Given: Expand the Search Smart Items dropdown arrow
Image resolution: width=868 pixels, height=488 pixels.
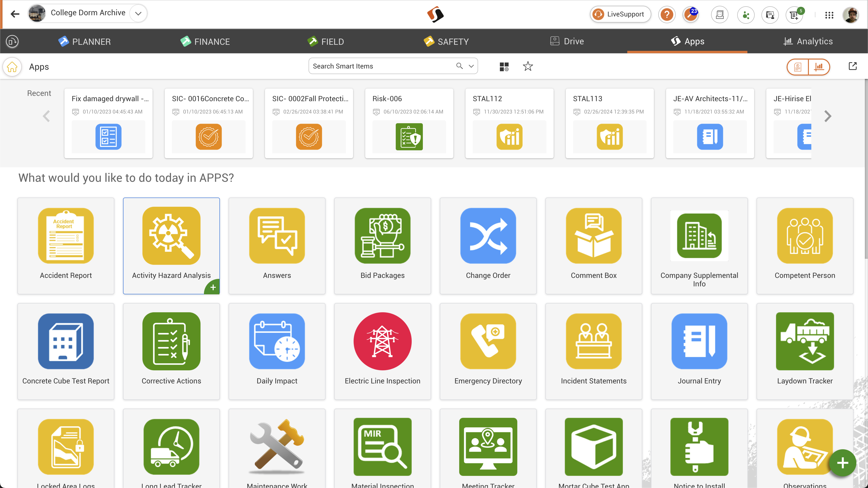Looking at the screenshot, I should pyautogui.click(x=471, y=66).
